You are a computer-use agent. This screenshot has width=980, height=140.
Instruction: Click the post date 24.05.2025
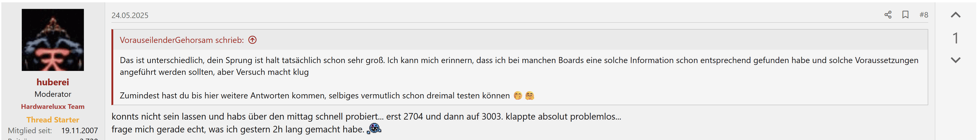click(130, 15)
